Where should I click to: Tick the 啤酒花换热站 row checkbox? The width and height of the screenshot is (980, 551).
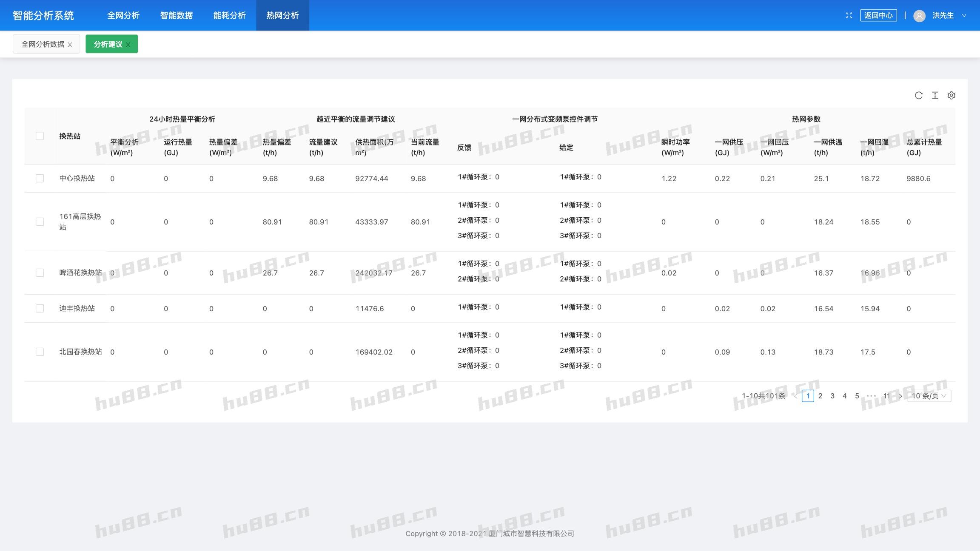(x=40, y=273)
